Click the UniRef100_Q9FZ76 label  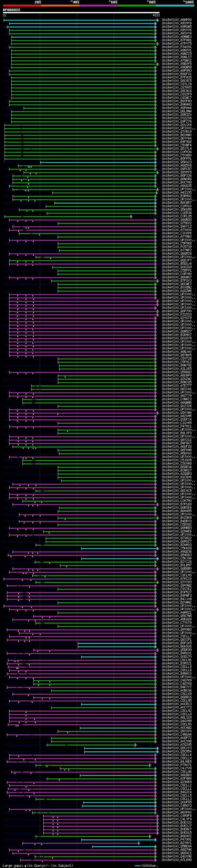pyautogui.click(x=176, y=121)
